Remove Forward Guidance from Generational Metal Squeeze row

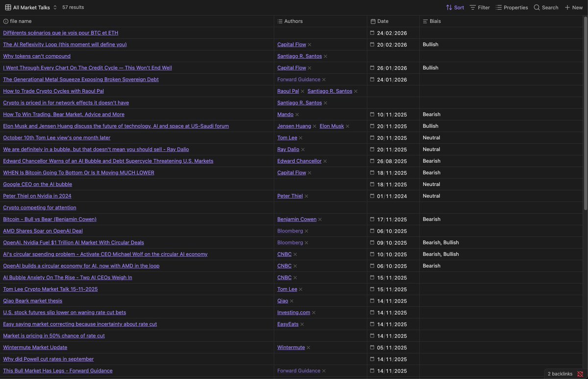coord(324,79)
